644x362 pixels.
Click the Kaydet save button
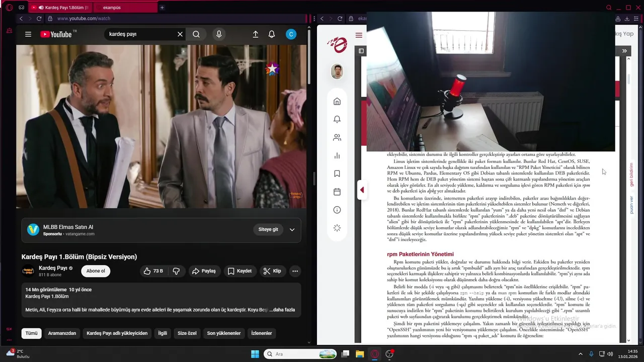pyautogui.click(x=239, y=271)
